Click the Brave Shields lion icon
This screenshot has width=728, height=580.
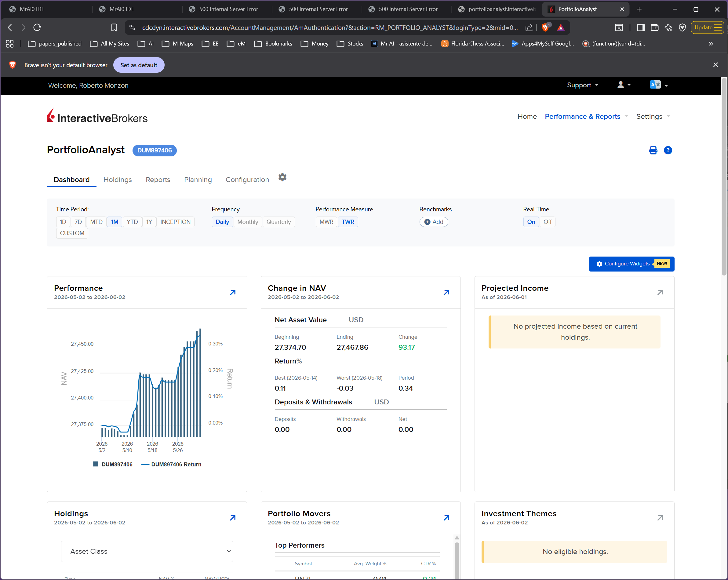[545, 27]
